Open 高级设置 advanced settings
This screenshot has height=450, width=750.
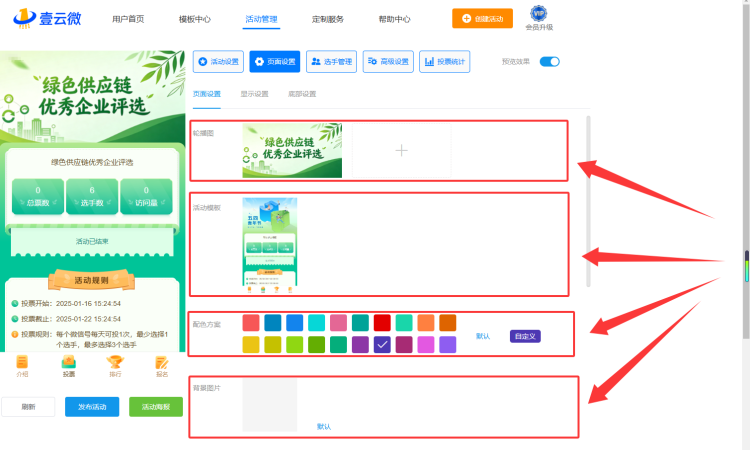point(388,62)
